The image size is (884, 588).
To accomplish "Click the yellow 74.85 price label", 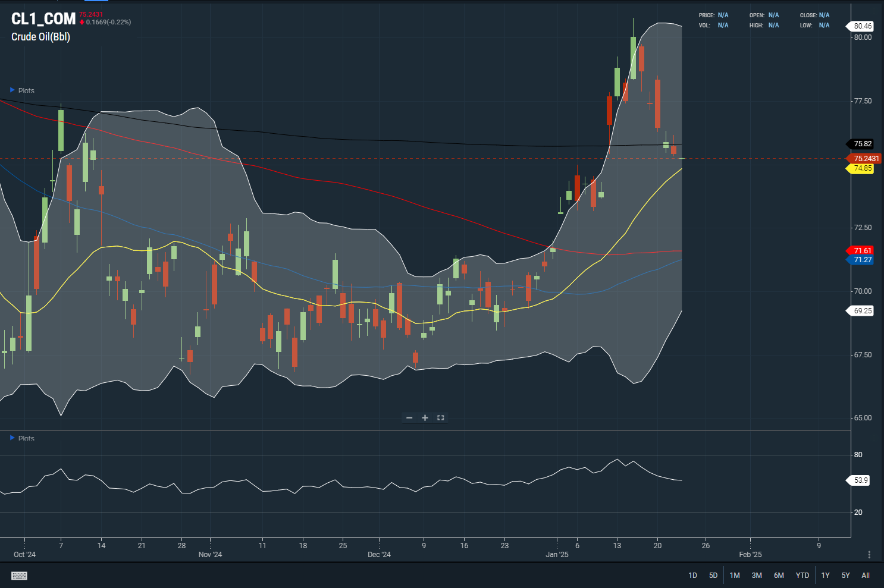I will coord(862,168).
